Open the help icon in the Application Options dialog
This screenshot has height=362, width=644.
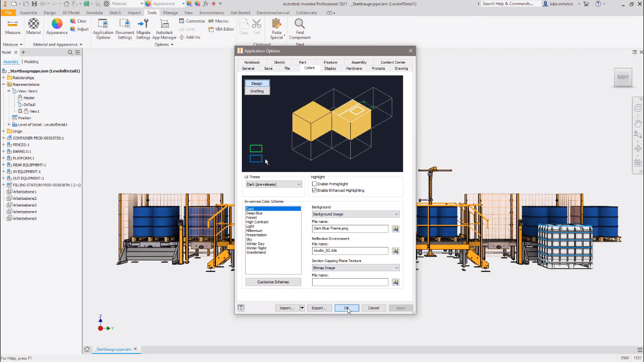(241, 308)
